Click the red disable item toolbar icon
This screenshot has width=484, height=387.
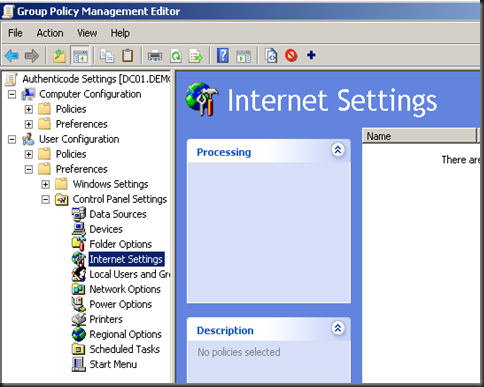coord(291,55)
